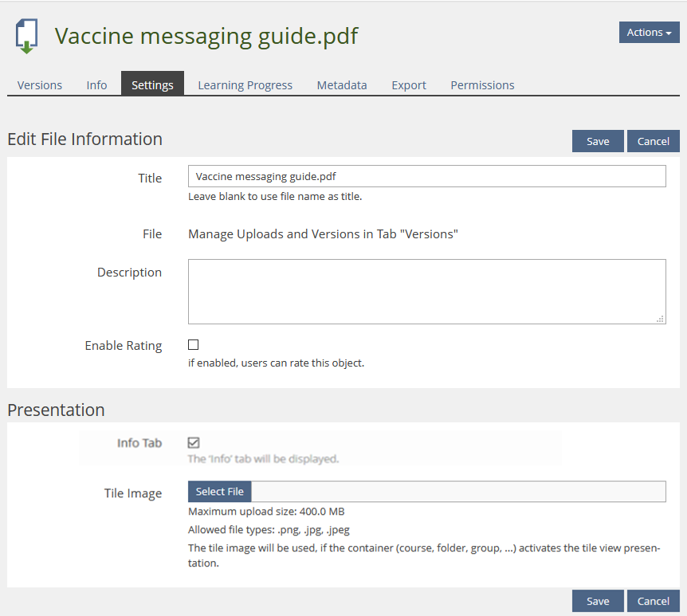Image resolution: width=687 pixels, height=616 pixels.
Task: Open the Info tab
Action: (x=96, y=85)
